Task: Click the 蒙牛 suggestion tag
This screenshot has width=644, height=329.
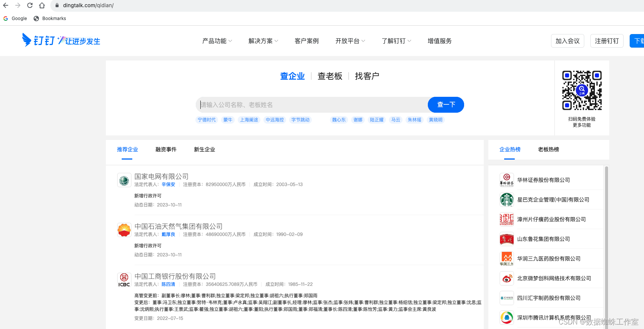Action: click(228, 120)
